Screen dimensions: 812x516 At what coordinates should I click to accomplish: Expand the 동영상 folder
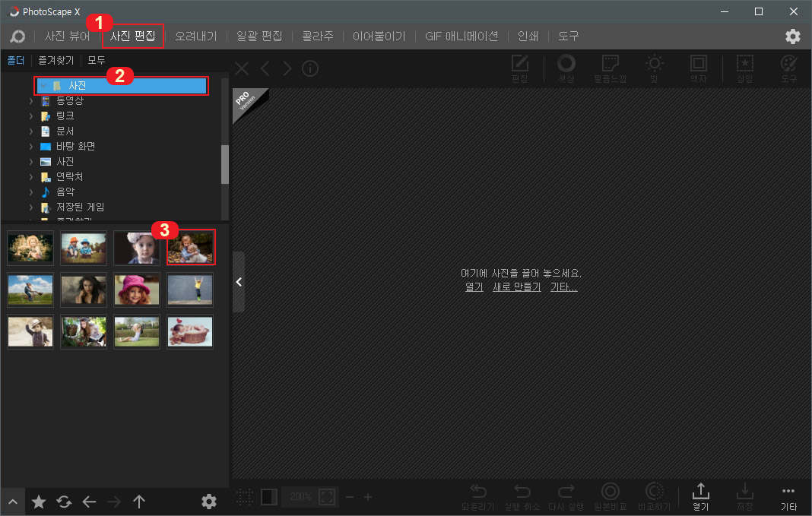click(x=31, y=101)
